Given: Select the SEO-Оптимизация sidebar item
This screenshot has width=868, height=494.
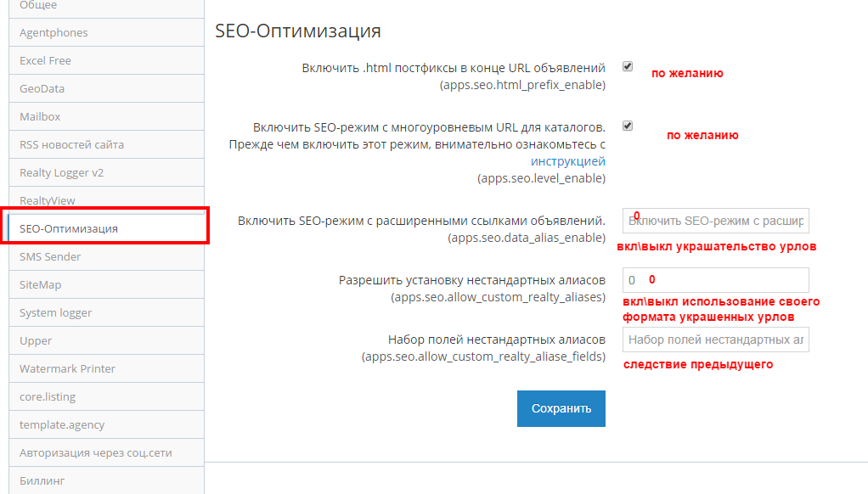Looking at the screenshot, I should [x=106, y=228].
